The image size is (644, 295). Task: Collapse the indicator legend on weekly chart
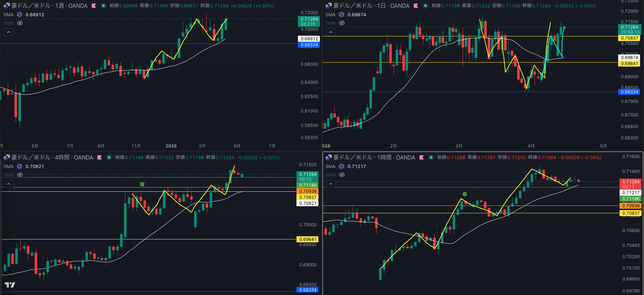click(9, 32)
